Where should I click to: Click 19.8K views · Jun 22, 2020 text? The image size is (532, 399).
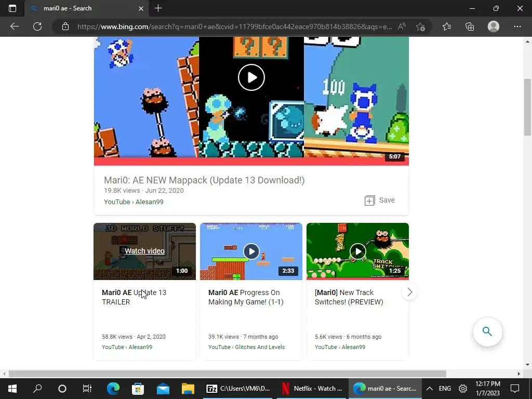[144, 191]
